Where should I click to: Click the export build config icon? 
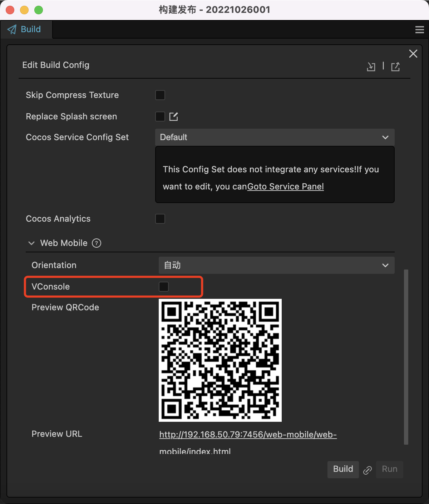[x=395, y=67]
